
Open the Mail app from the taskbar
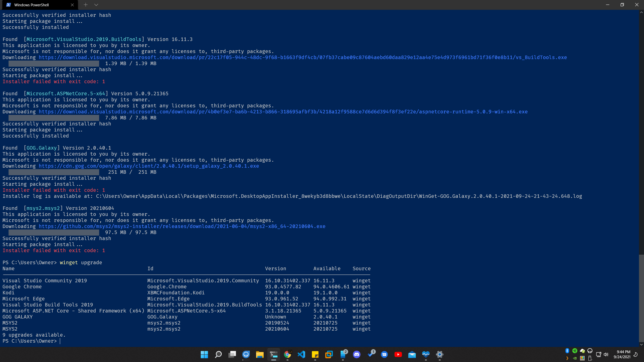click(x=412, y=354)
